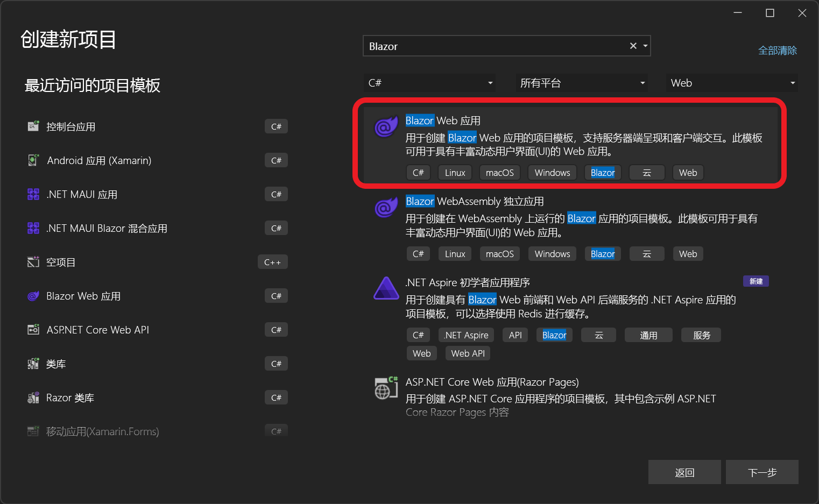Screen dimensions: 819x504
Task: Click the Razor 类库 template icon
Action: [33, 397]
